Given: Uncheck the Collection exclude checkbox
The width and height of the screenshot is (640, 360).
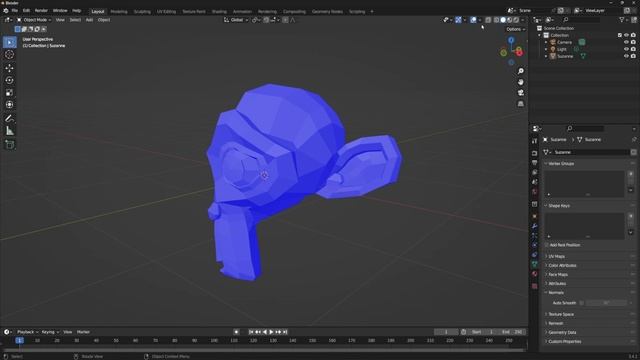Looking at the screenshot, I should 620,35.
